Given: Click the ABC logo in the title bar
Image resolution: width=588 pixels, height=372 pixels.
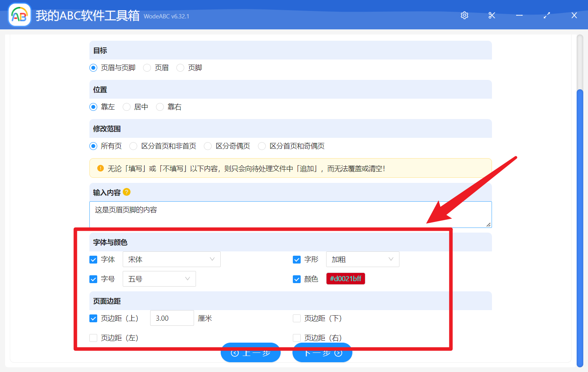Looking at the screenshot, I should (x=19, y=14).
